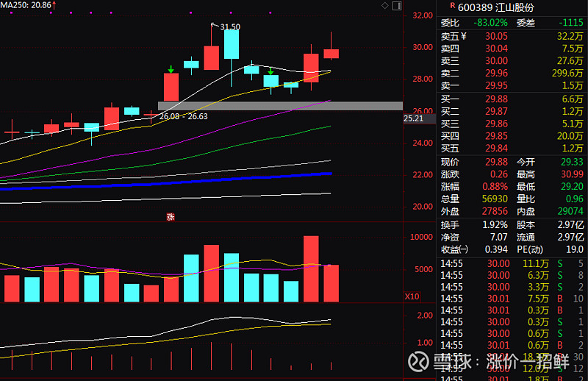The width and height of the screenshot is (588, 381).
Task: Click the MA250: 20.86 indicator label
Action: tap(26, 5)
